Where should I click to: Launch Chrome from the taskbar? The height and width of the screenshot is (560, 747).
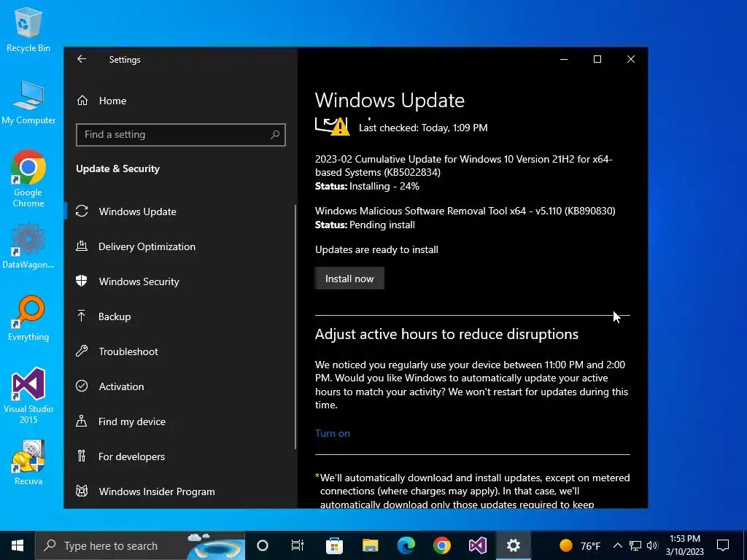442,545
